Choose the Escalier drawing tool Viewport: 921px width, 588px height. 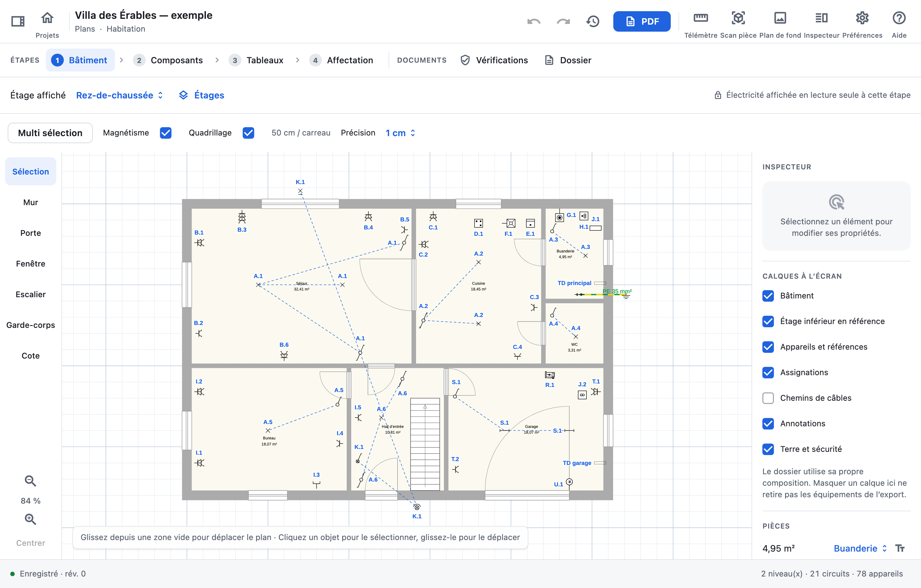coord(31,294)
